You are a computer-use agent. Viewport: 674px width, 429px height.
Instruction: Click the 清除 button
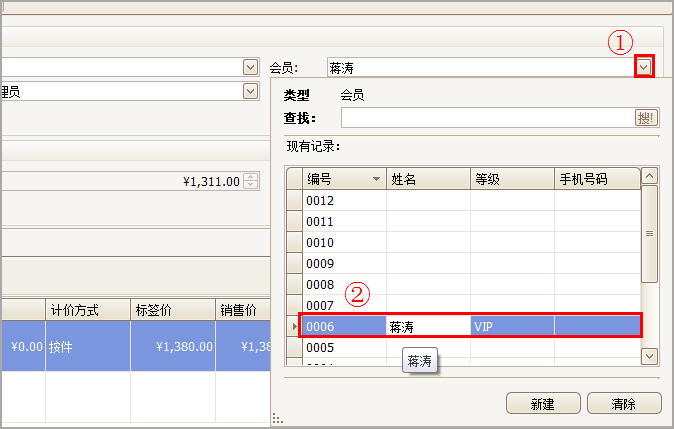click(624, 404)
